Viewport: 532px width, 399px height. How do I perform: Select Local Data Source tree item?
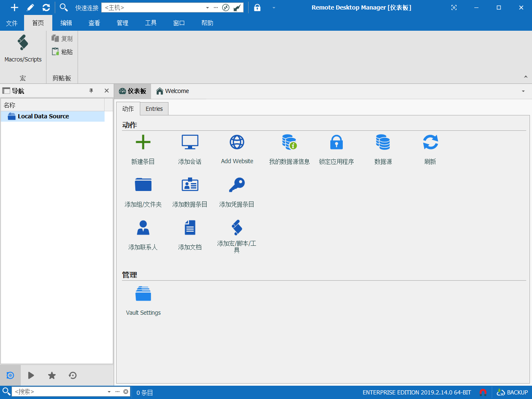53,116
